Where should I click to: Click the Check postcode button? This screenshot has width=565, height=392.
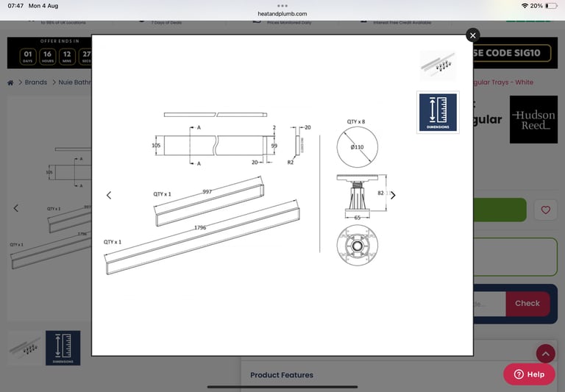coord(527,303)
